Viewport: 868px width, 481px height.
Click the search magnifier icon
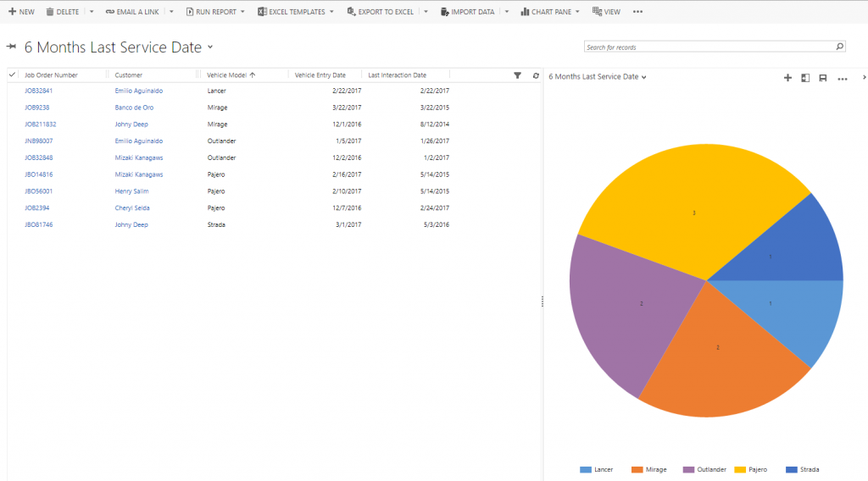pyautogui.click(x=839, y=47)
